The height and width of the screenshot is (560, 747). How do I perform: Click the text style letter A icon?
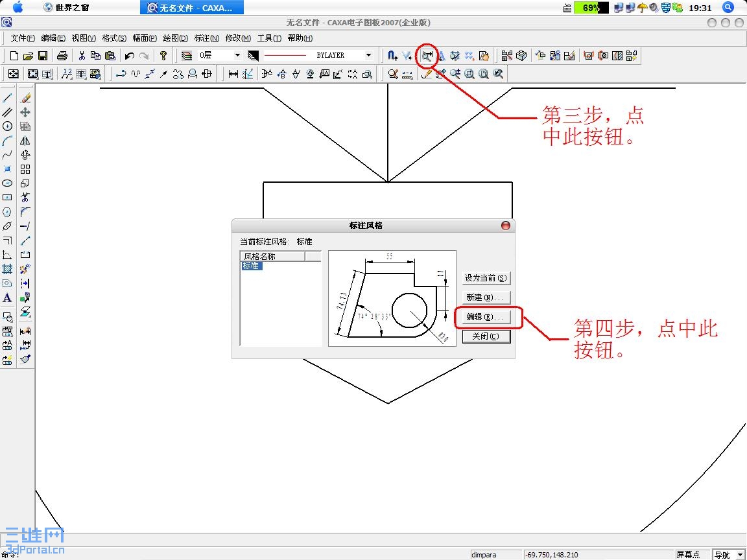click(x=441, y=56)
